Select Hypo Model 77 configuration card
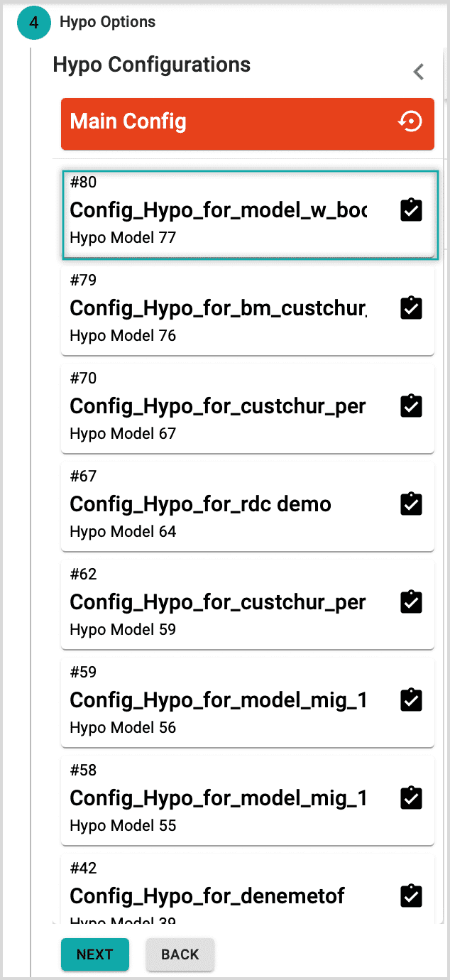Viewport: 450px width, 980px height. click(248, 214)
